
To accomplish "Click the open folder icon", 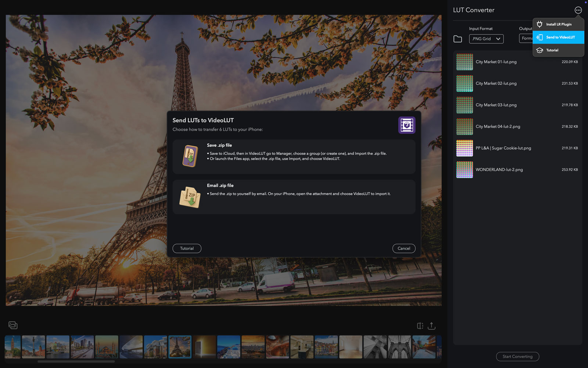I will (x=458, y=39).
